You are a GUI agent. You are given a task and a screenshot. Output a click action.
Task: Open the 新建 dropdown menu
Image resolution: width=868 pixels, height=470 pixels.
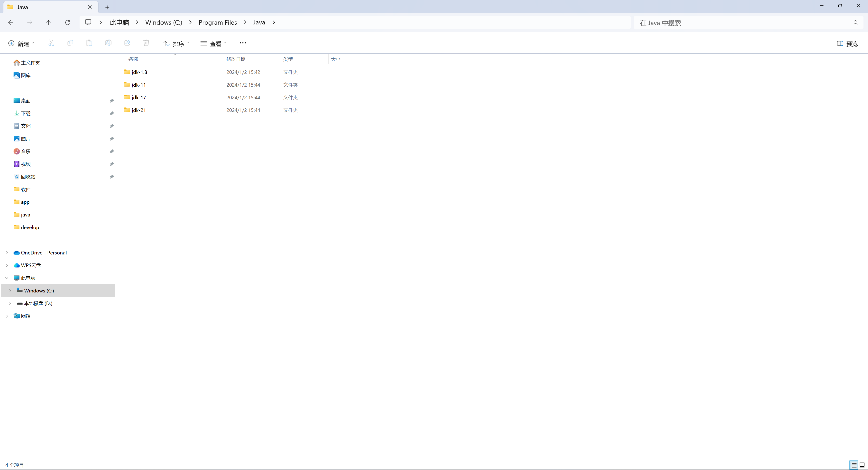(x=21, y=43)
